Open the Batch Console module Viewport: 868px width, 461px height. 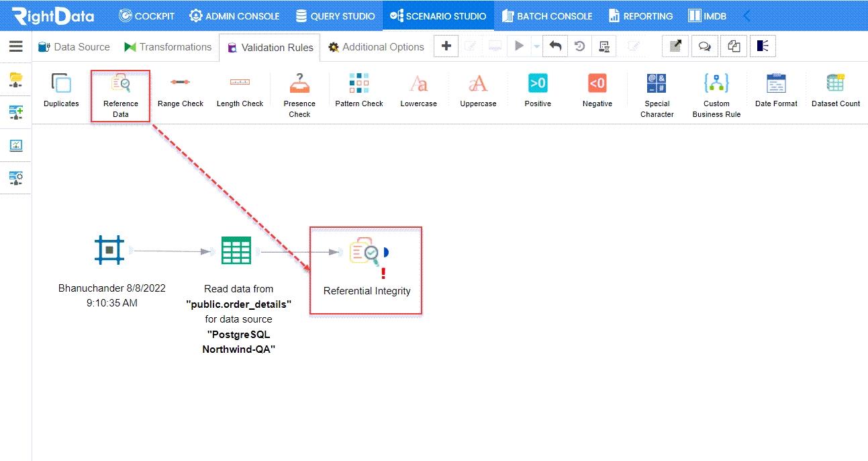coord(547,15)
